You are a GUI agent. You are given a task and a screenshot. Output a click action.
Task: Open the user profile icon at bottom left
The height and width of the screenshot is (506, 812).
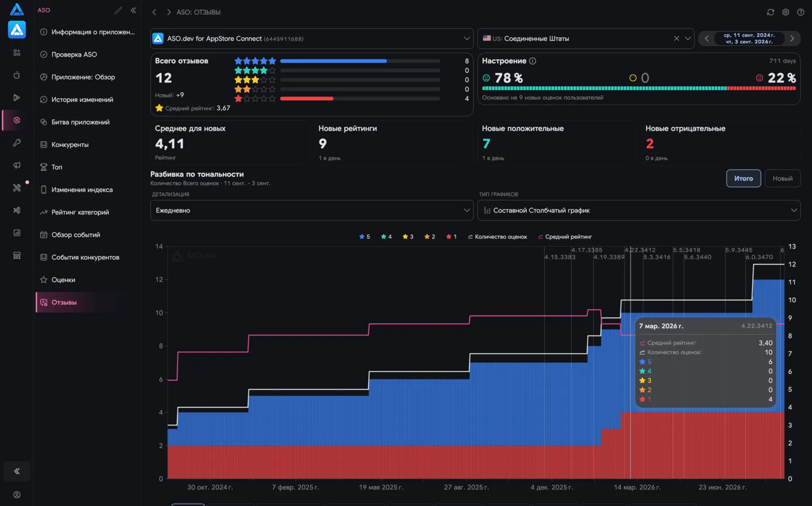pos(17,495)
